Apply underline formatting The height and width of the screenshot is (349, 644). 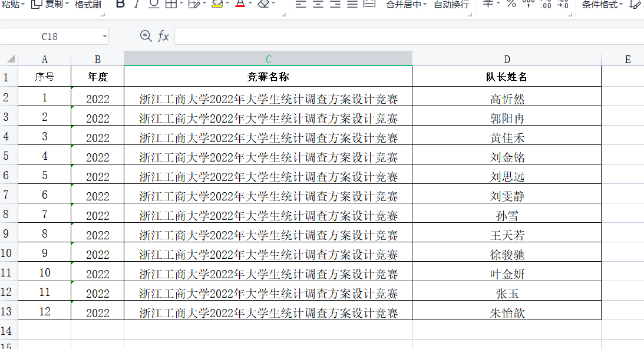click(154, 5)
